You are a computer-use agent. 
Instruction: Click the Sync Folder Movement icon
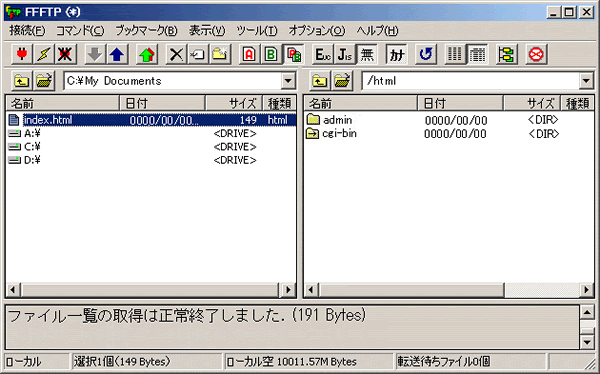(x=506, y=54)
